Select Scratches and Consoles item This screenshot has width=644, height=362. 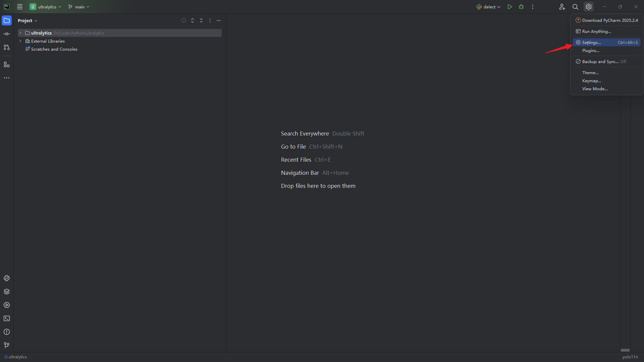click(x=54, y=49)
